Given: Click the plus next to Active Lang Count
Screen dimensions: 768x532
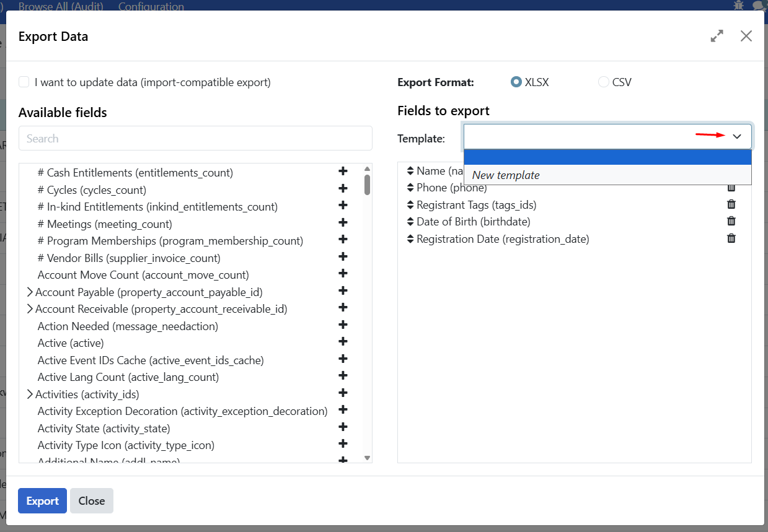Looking at the screenshot, I should click(343, 375).
